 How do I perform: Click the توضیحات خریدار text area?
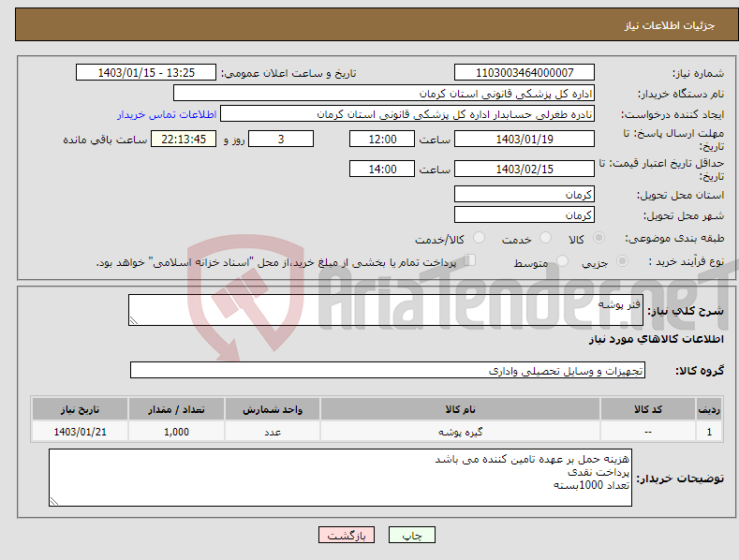tap(340, 478)
